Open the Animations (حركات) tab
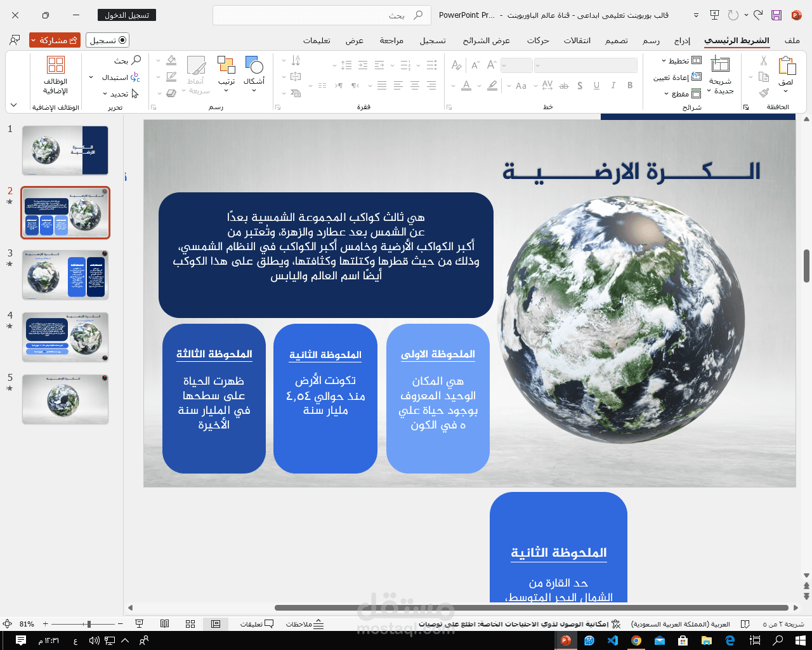812x650 pixels. click(538, 41)
